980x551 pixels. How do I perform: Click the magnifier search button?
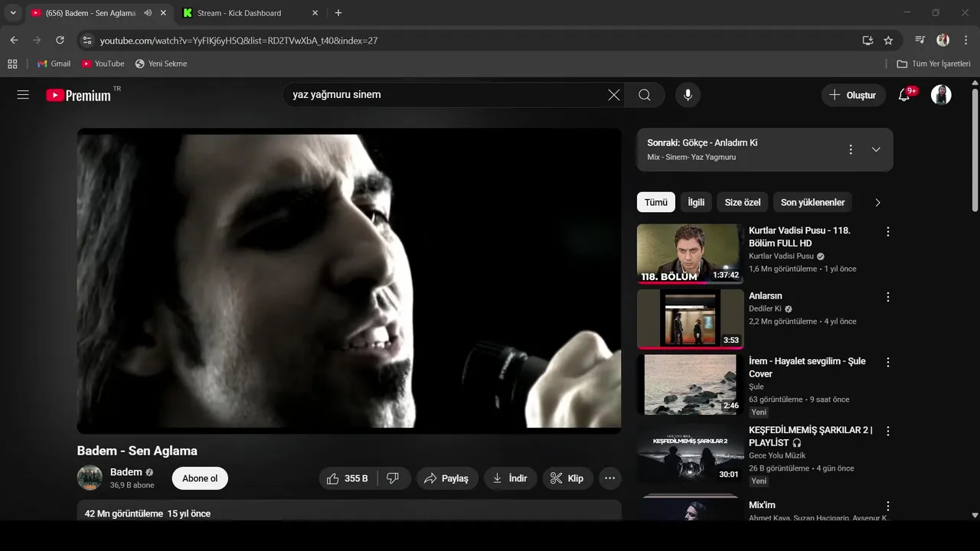click(x=645, y=95)
